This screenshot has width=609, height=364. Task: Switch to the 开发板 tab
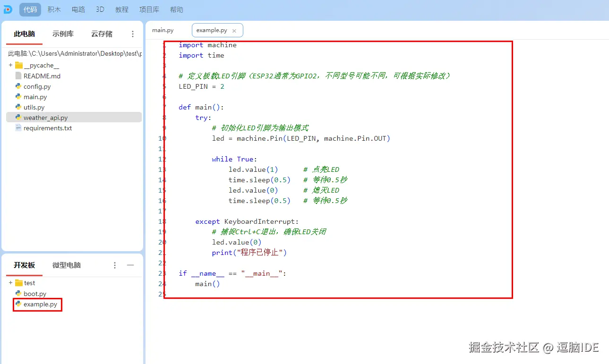coord(25,265)
